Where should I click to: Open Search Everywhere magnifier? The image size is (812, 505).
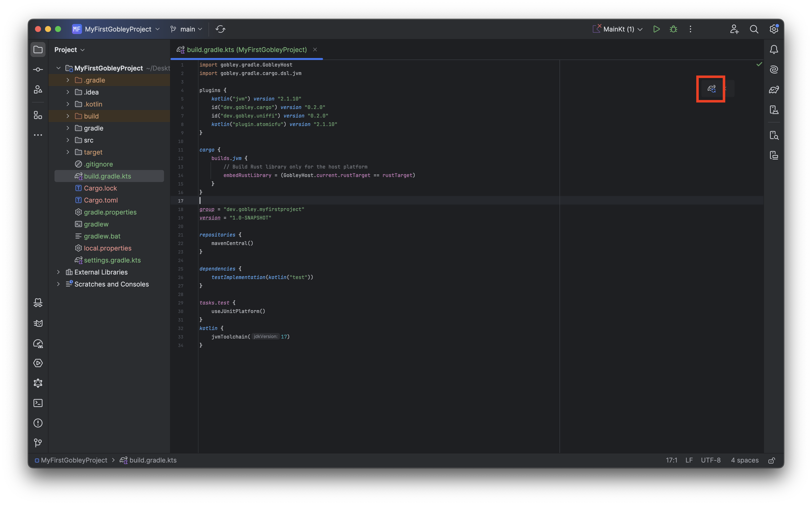[x=753, y=29]
